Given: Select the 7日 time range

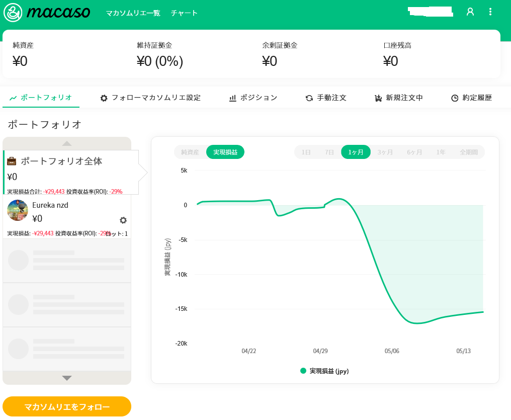Looking at the screenshot, I should (329, 152).
